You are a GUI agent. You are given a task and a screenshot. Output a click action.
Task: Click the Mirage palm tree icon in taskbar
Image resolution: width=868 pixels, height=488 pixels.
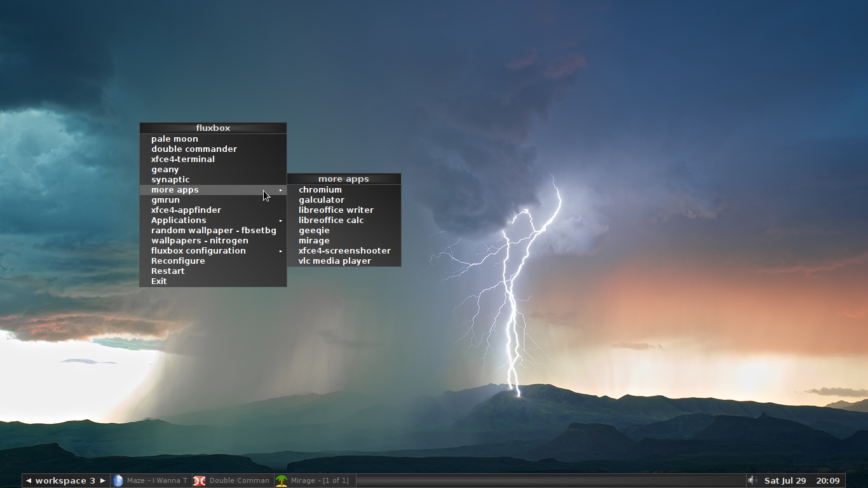[280, 480]
